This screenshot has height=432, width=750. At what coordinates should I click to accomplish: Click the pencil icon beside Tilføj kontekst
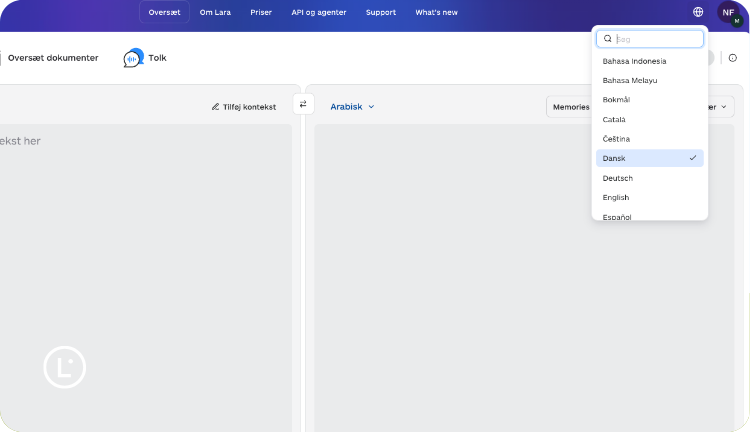[x=216, y=107]
